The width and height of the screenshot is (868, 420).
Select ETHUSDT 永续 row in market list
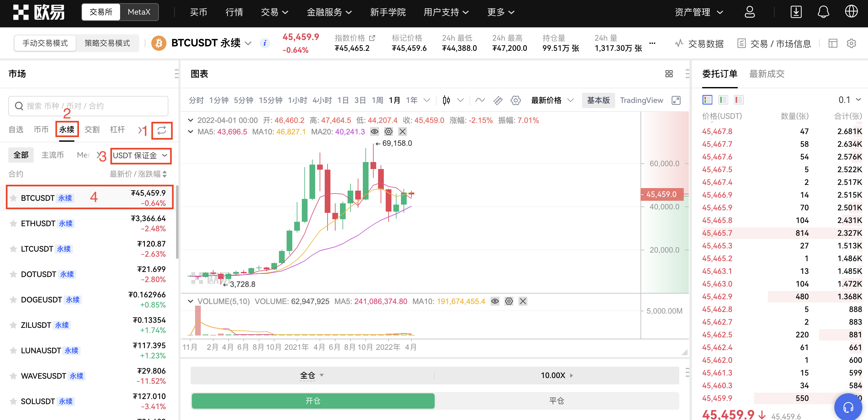pyautogui.click(x=88, y=223)
